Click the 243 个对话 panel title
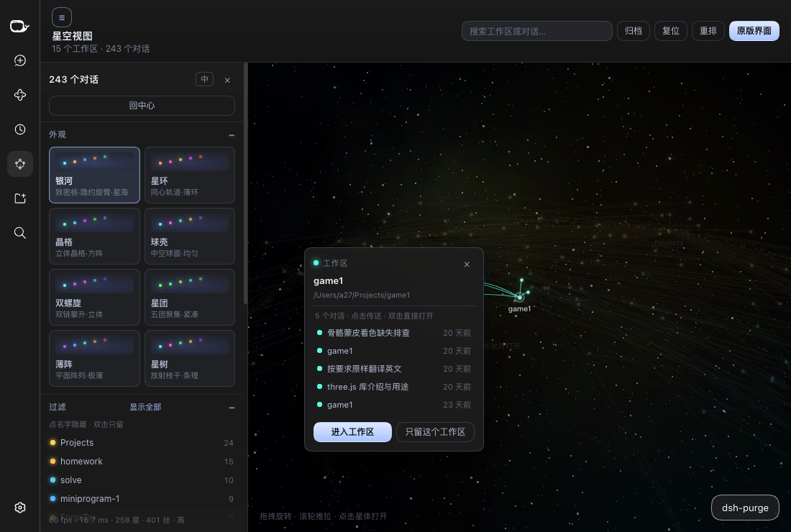Screen dimensions: 791x532 coord(73,79)
